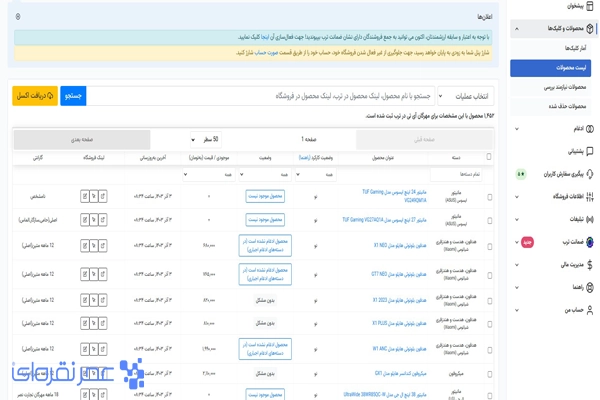Click the lifebuoy icon beside راهنما
The height and width of the screenshot is (400, 600).
click(x=590, y=287)
